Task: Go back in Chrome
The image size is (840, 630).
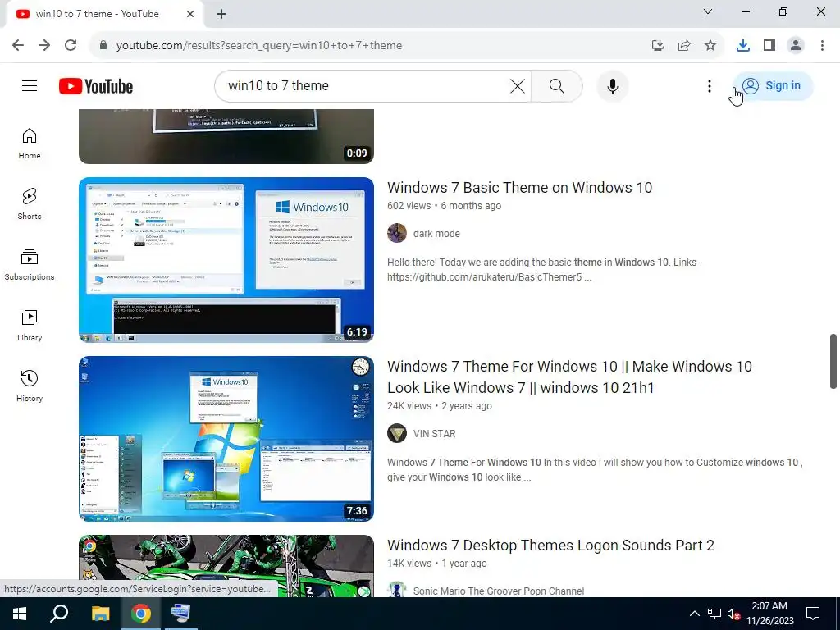Action: [18, 45]
